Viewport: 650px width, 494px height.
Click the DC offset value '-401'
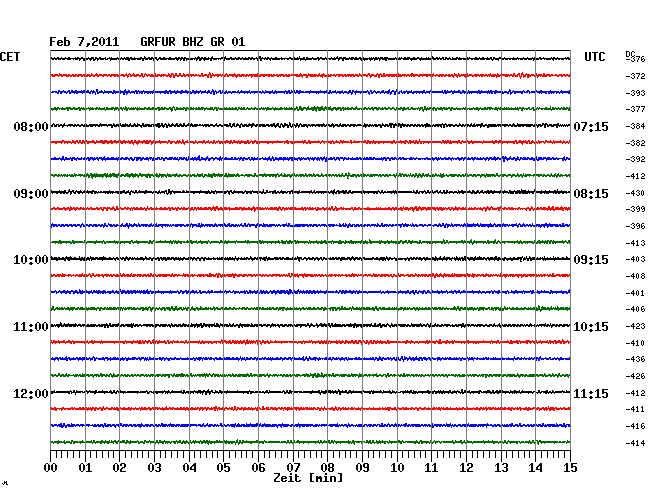(x=635, y=293)
